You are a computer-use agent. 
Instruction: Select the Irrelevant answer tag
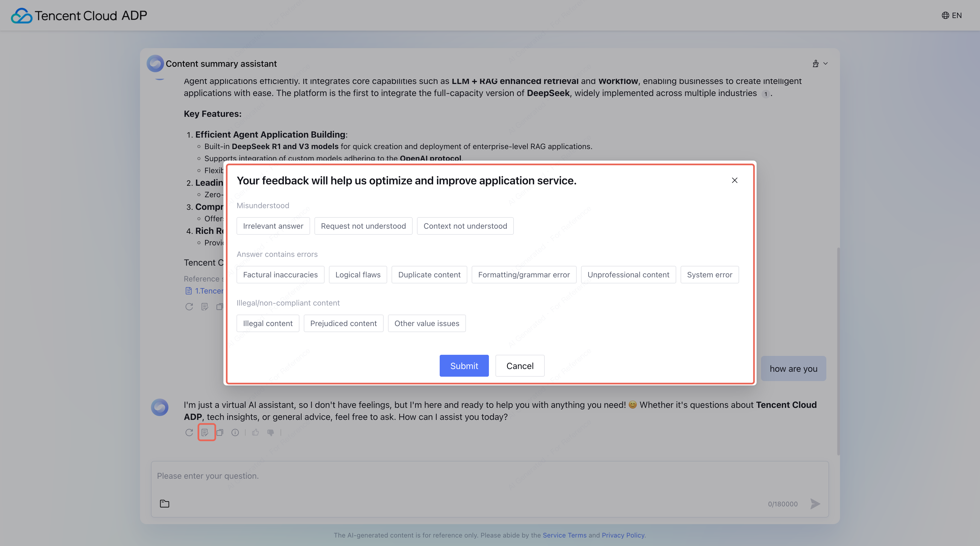(x=273, y=226)
